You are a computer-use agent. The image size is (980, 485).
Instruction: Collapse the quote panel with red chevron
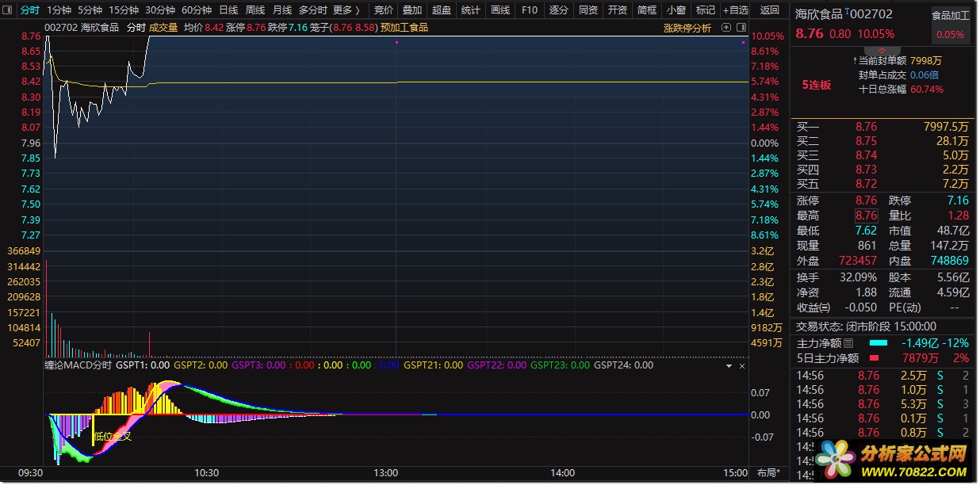(x=881, y=51)
